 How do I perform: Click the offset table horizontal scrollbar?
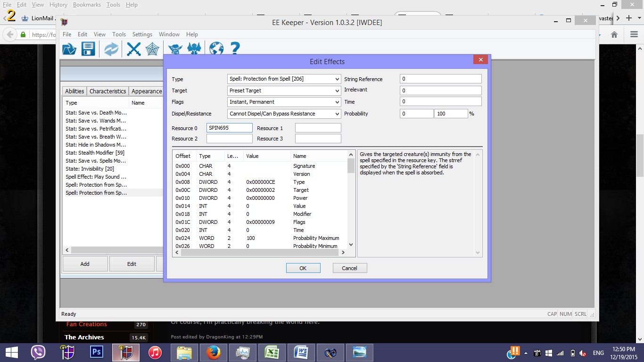pyautogui.click(x=260, y=252)
